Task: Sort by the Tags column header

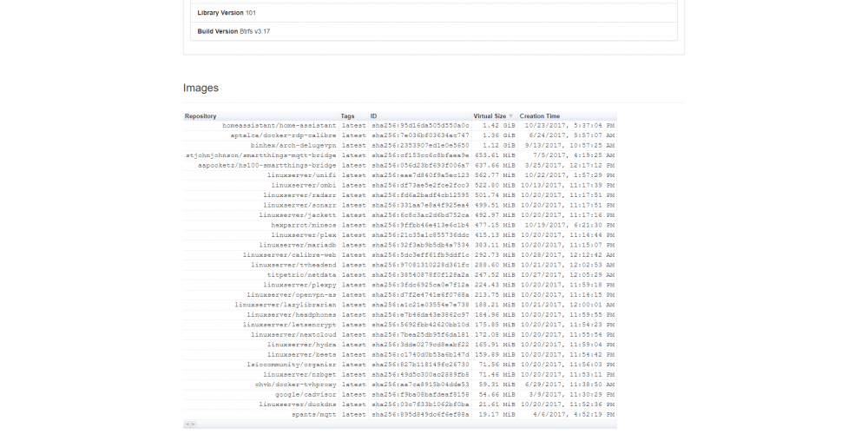Action: (348, 116)
